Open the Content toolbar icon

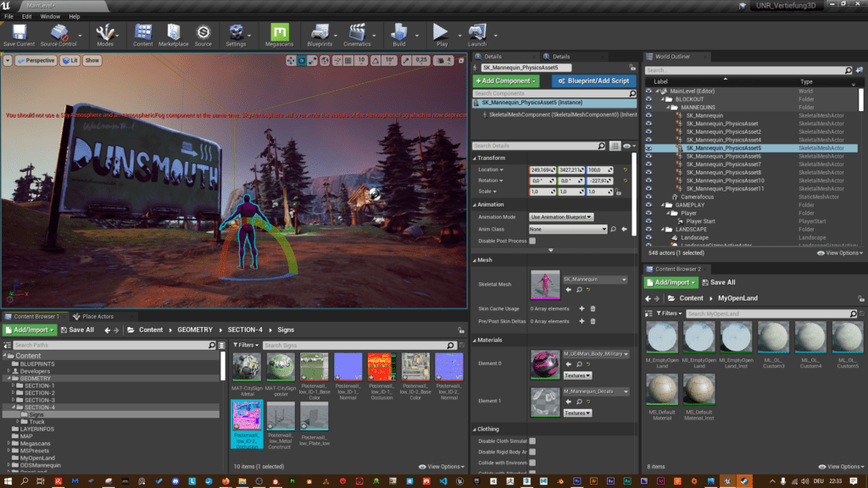coord(142,36)
